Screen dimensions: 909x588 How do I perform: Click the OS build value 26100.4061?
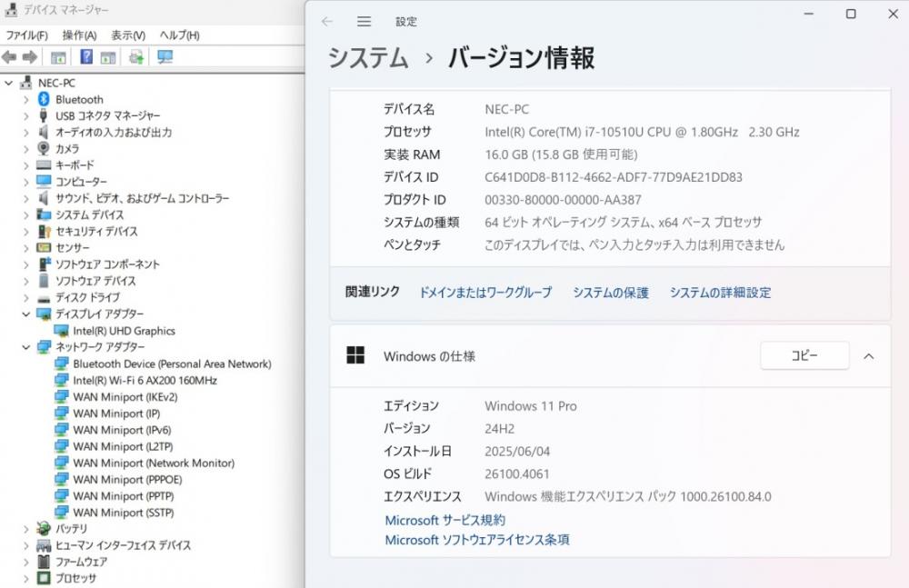pyautogui.click(x=516, y=473)
